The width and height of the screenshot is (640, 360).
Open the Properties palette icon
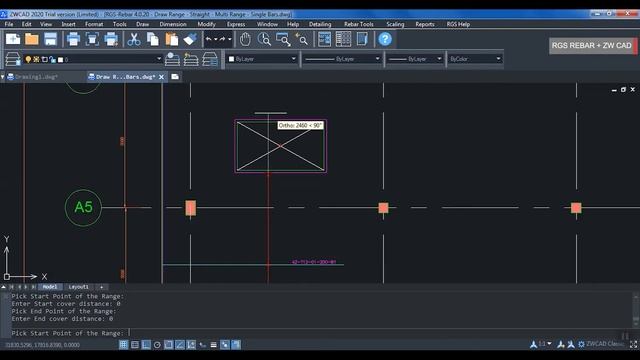click(x=324, y=40)
